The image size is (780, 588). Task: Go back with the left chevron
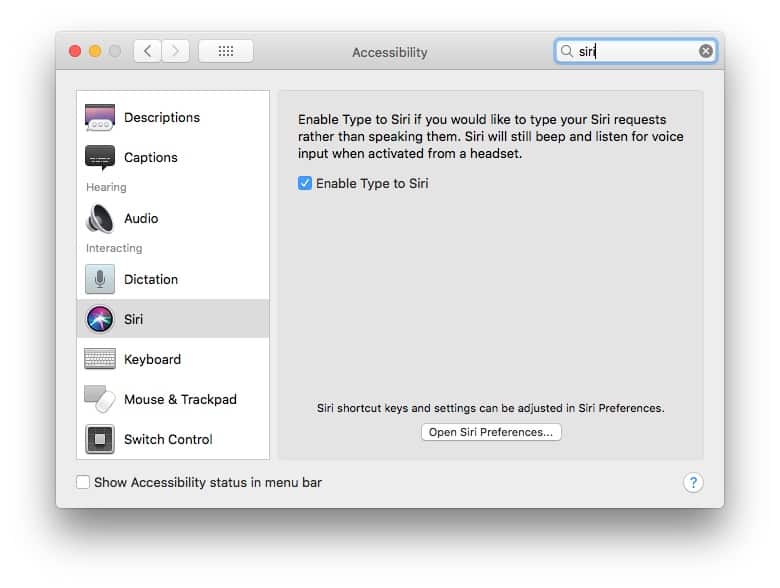coord(148,51)
